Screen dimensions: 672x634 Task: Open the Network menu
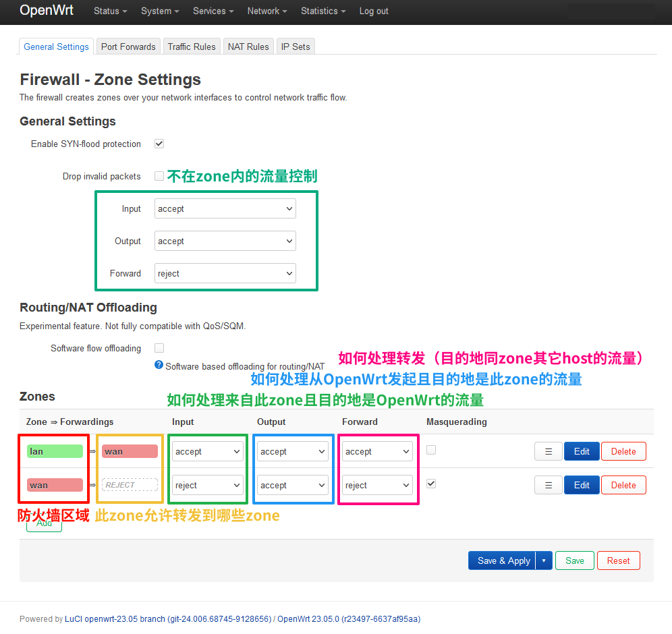tap(267, 11)
